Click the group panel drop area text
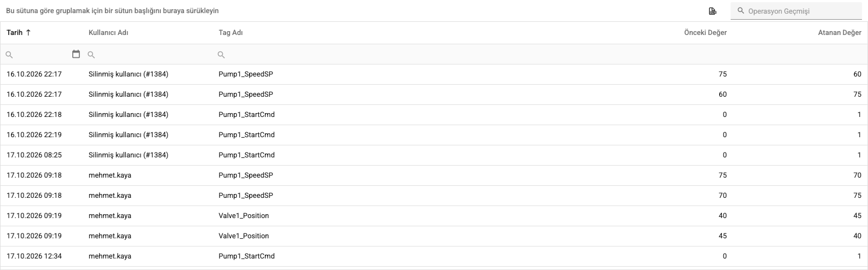868x270 pixels. 112,11
